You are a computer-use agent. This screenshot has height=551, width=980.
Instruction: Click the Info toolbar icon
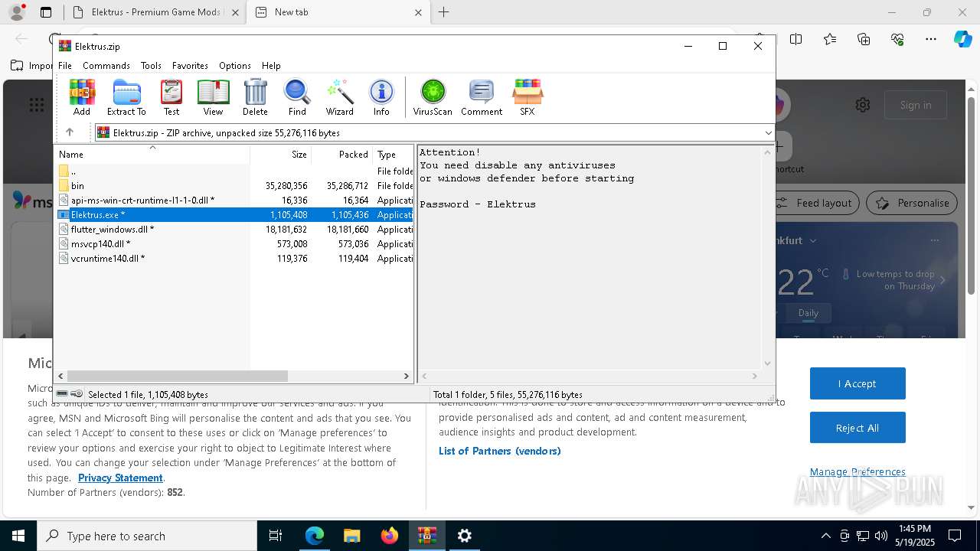click(381, 97)
